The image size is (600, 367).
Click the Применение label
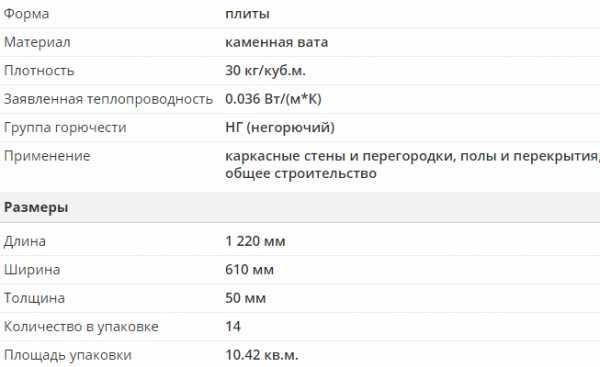pyautogui.click(x=47, y=156)
